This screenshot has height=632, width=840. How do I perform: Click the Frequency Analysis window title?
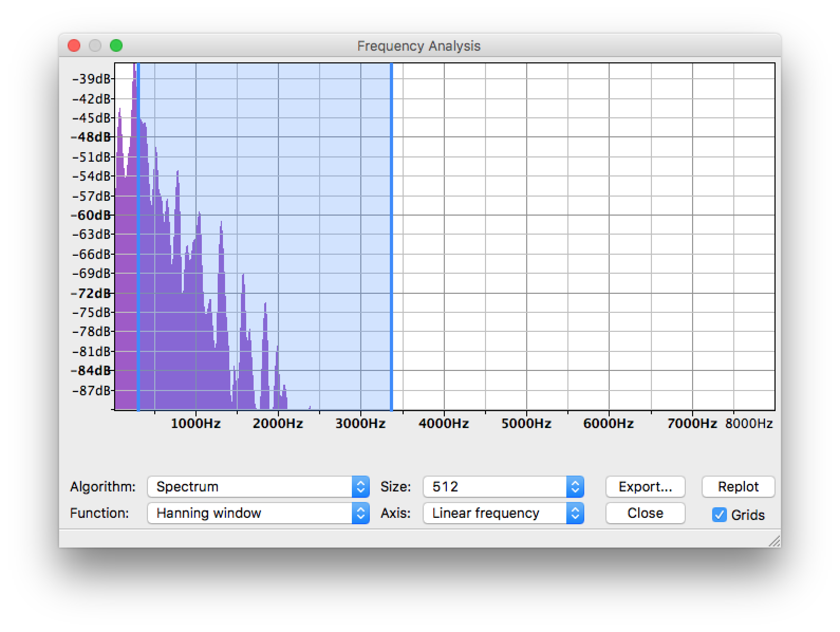click(419, 46)
